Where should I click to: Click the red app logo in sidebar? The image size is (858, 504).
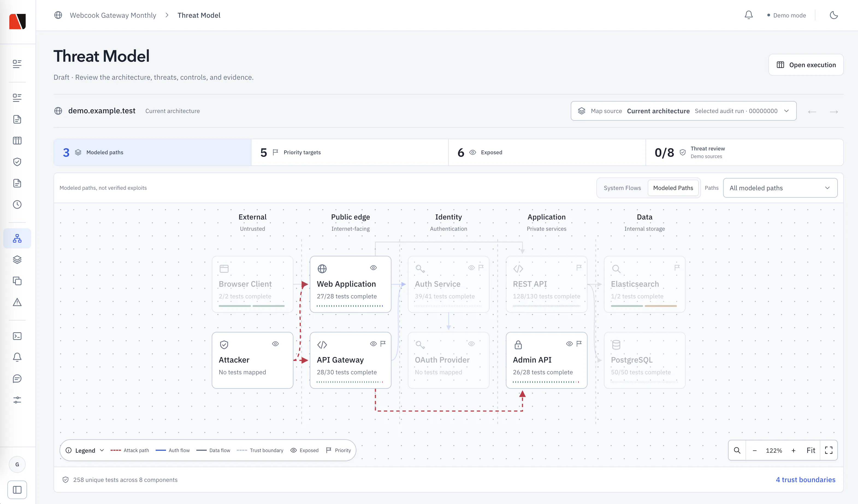click(x=17, y=21)
